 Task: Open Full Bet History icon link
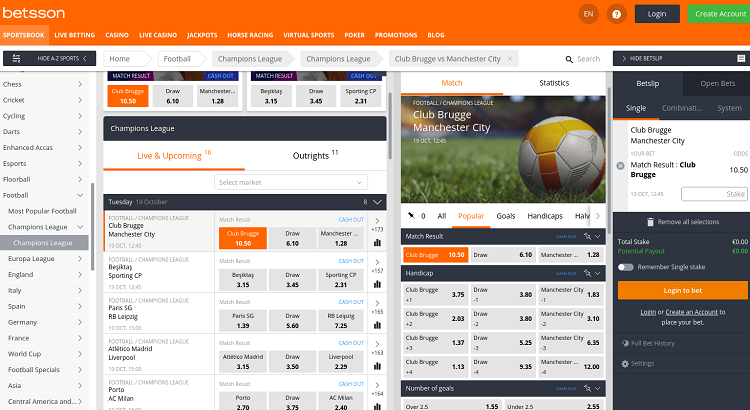(625, 343)
